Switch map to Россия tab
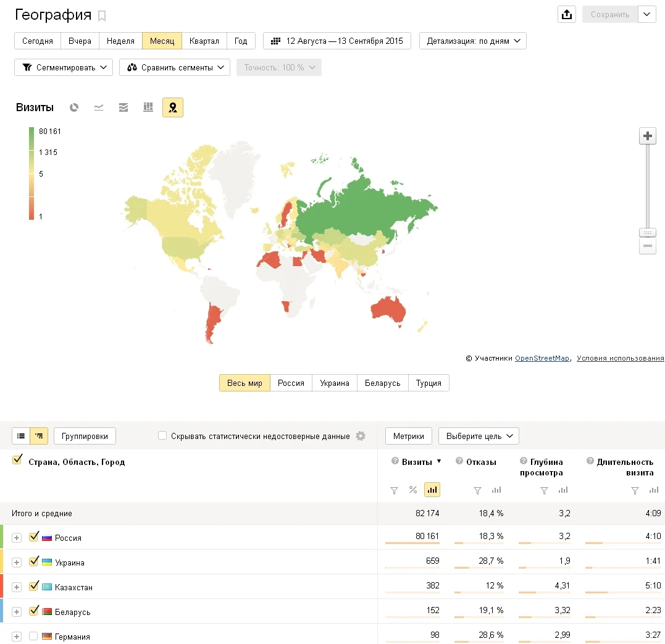This screenshot has width=665, height=644. [291, 383]
